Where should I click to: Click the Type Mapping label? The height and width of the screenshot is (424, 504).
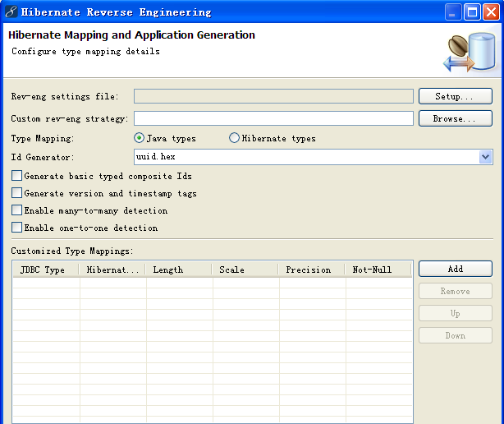point(43,139)
